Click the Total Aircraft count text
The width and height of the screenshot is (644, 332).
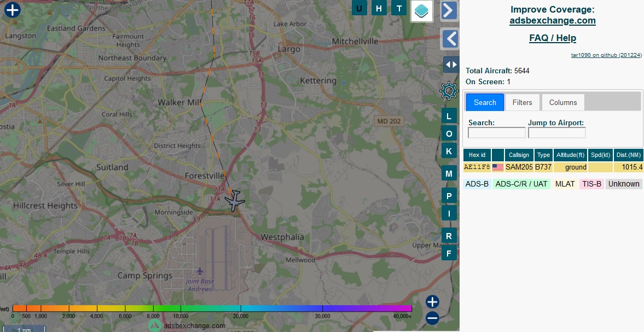point(497,71)
